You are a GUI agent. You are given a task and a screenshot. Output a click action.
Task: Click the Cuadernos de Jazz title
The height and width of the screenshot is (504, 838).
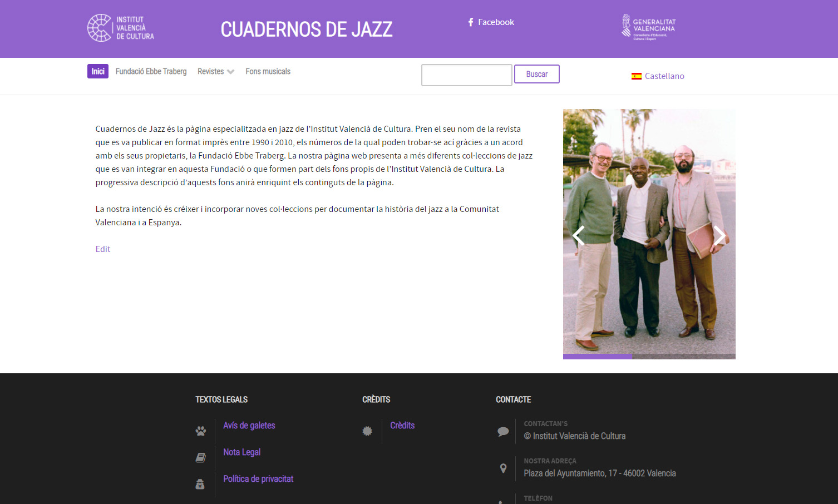coord(307,29)
